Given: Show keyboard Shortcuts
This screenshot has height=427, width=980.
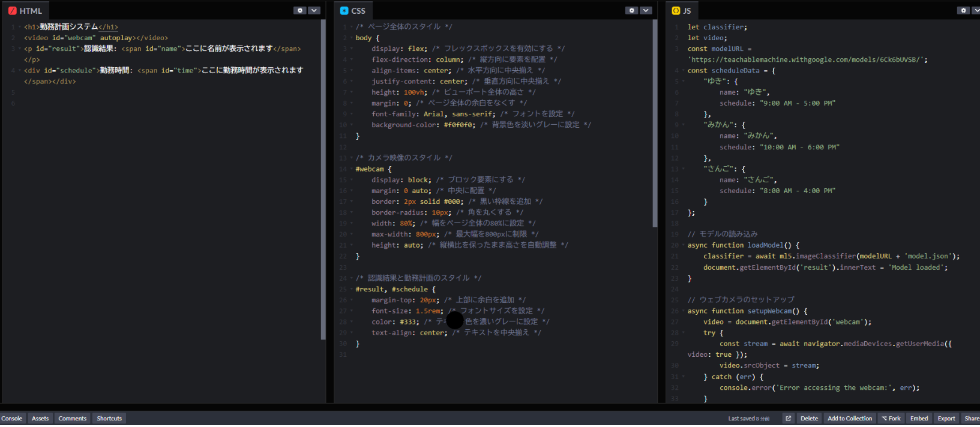Looking at the screenshot, I should click(109, 419).
